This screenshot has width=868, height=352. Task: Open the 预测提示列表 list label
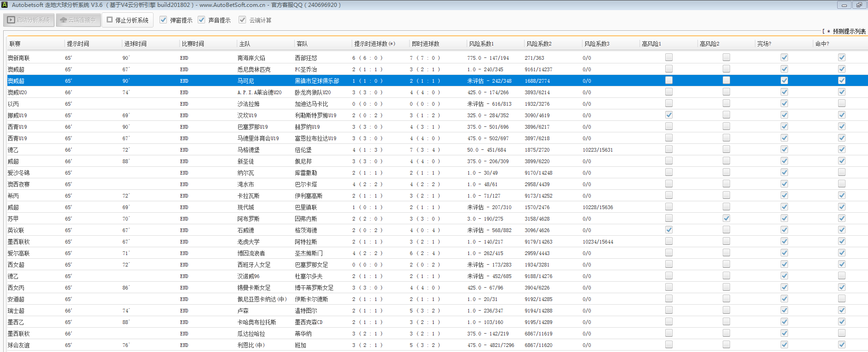tap(849, 31)
